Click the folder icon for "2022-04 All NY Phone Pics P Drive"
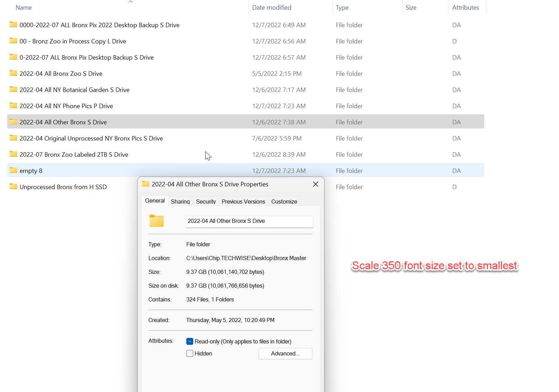The width and height of the screenshot is (559, 392). tap(13, 106)
